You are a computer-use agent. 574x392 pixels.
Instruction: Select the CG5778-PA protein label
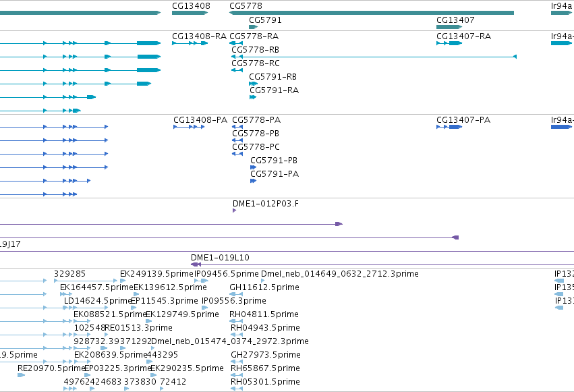coord(256,120)
